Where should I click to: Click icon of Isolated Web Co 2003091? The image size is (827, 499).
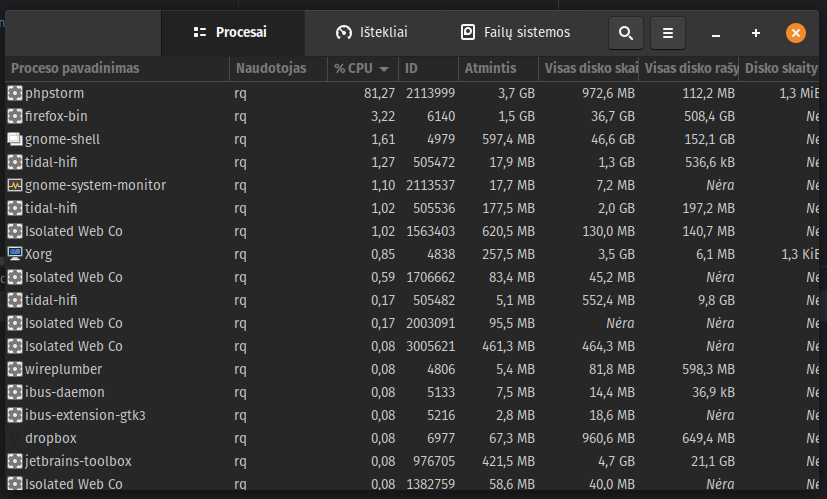15,323
